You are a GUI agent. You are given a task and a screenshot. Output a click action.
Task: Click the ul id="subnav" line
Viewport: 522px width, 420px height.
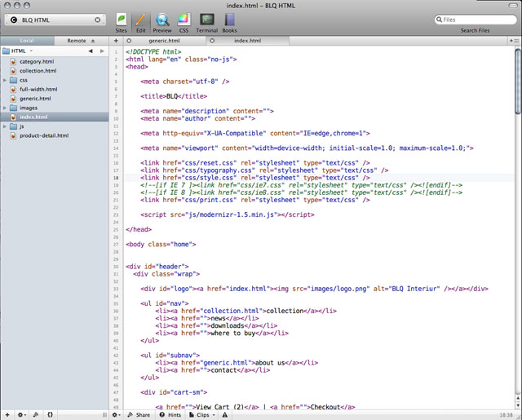(170, 356)
